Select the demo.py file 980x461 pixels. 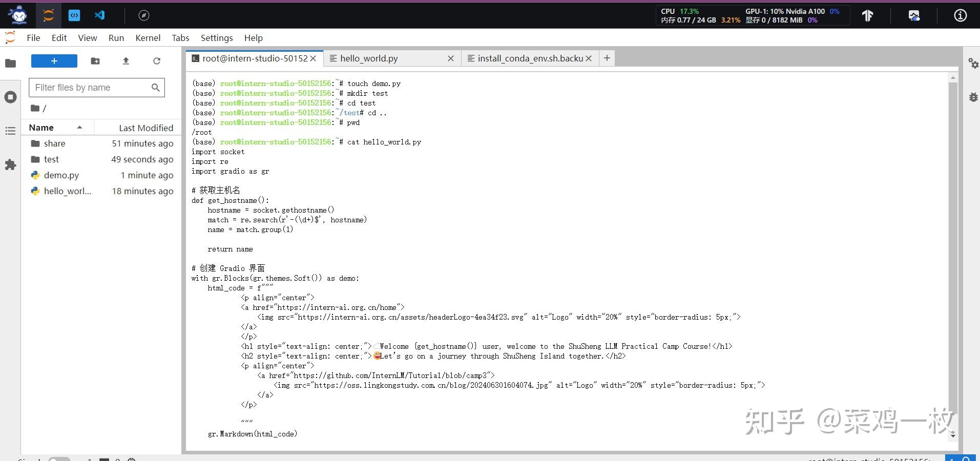(x=101, y=175)
